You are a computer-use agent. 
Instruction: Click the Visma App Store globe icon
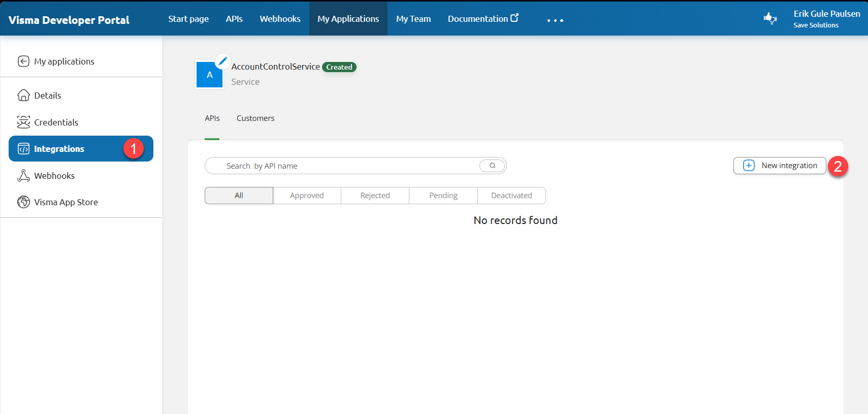(23, 202)
